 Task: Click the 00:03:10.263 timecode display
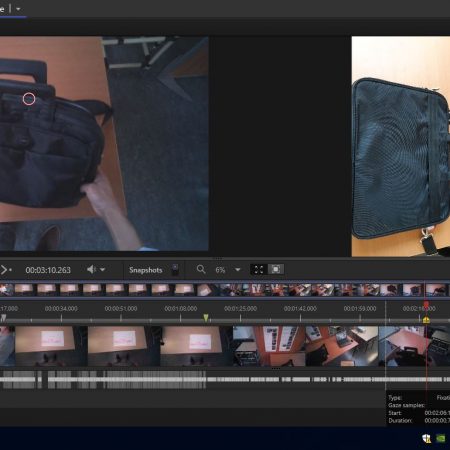(x=48, y=270)
